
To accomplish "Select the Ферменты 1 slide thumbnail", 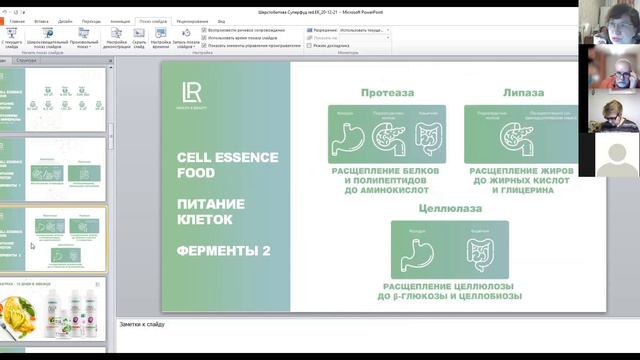I will (x=53, y=169).
